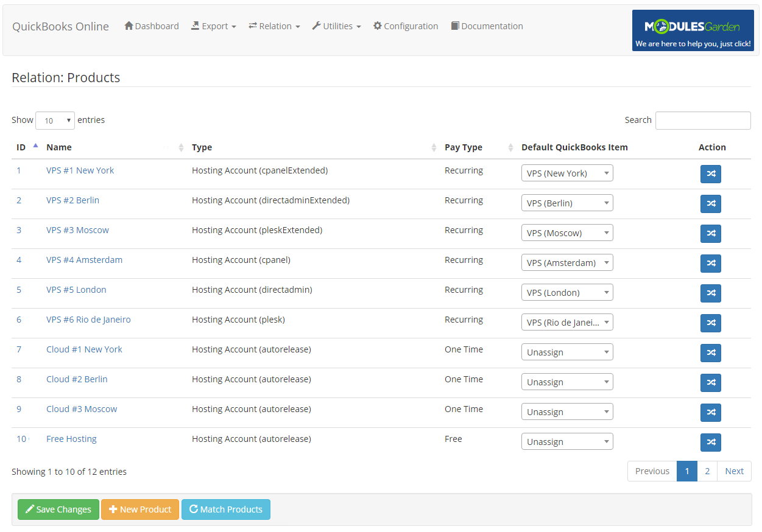Toggle sorting on the Name column
Image resolution: width=762 pixels, height=532 pixels.
point(59,147)
